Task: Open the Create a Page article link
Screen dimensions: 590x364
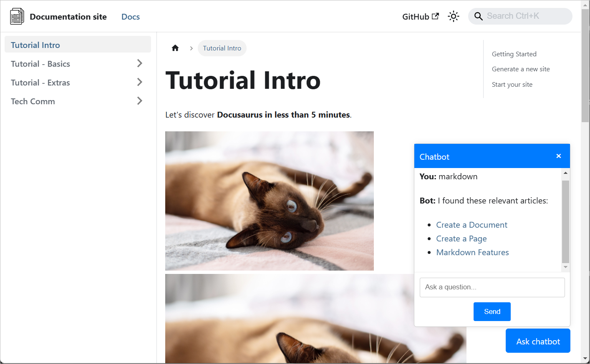Action: pos(461,238)
